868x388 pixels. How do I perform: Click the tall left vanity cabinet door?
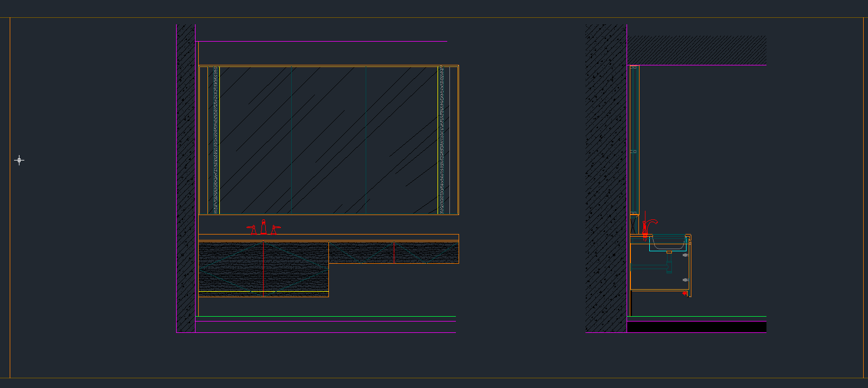point(231,266)
